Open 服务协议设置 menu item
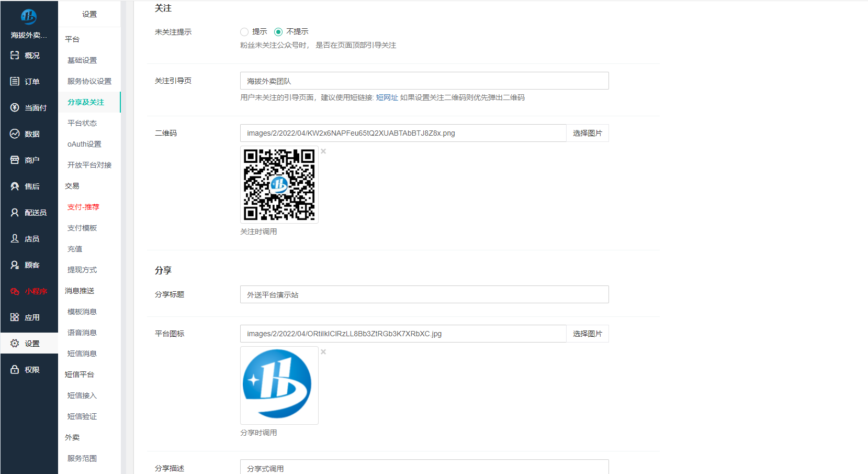 pyautogui.click(x=89, y=81)
